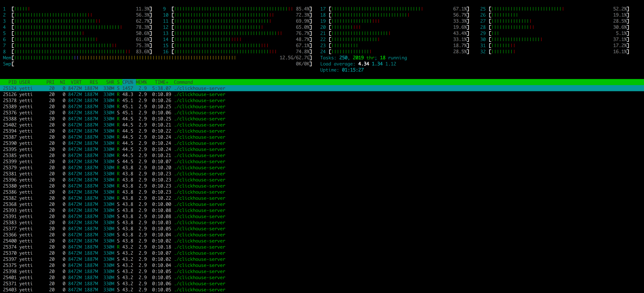644x293 pixels.
Task: Click the Tasks count line
Action: pyautogui.click(x=364, y=58)
